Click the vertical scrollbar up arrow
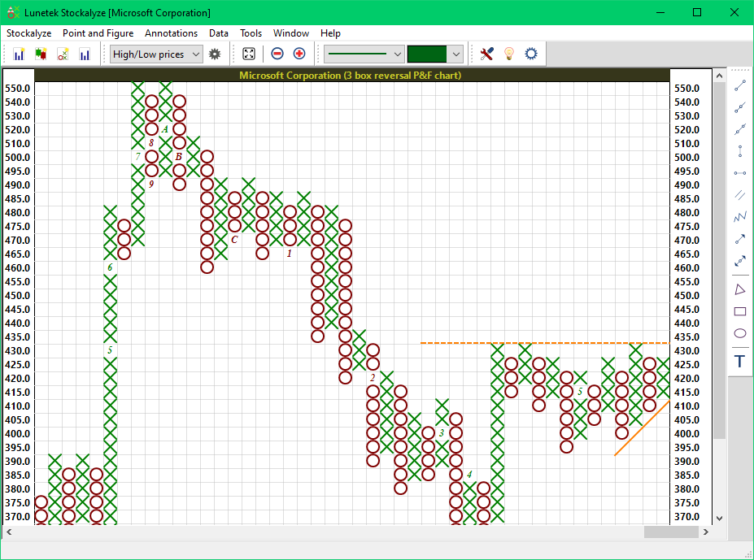This screenshot has height=560, width=754. pos(719,76)
